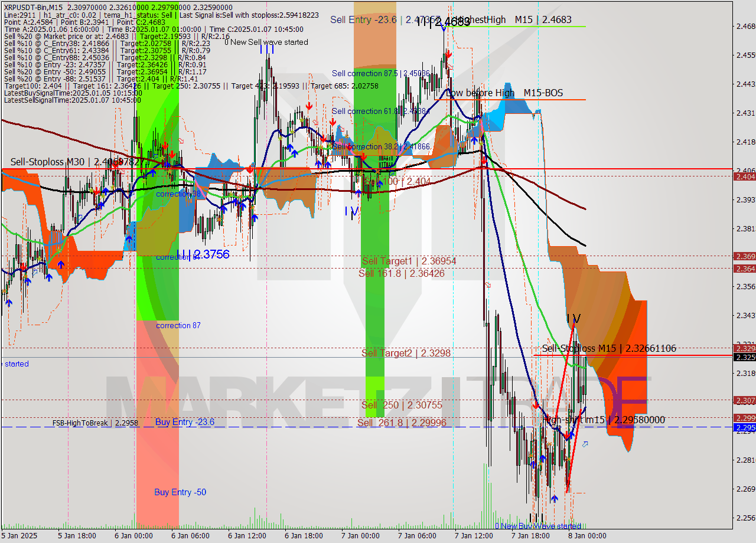The height and width of the screenshot is (543, 756).
Task: Select 'Sell correction 87.5 | 2.45036' label
Action: coord(380,73)
